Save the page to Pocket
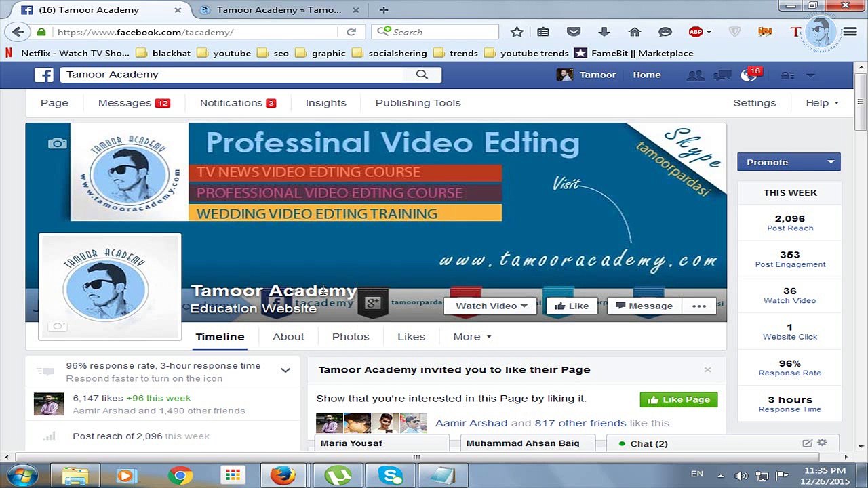This screenshot has height=488, width=868. [574, 32]
